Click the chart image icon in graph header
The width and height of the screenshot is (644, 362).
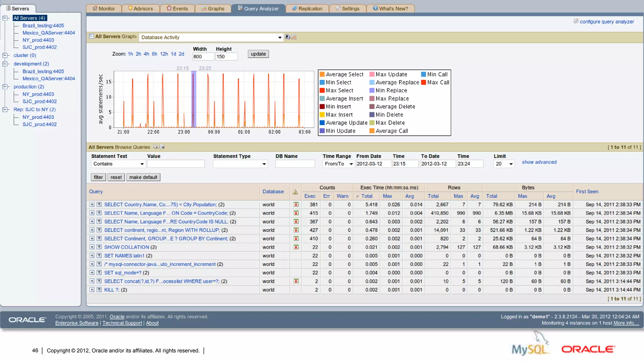(294, 37)
